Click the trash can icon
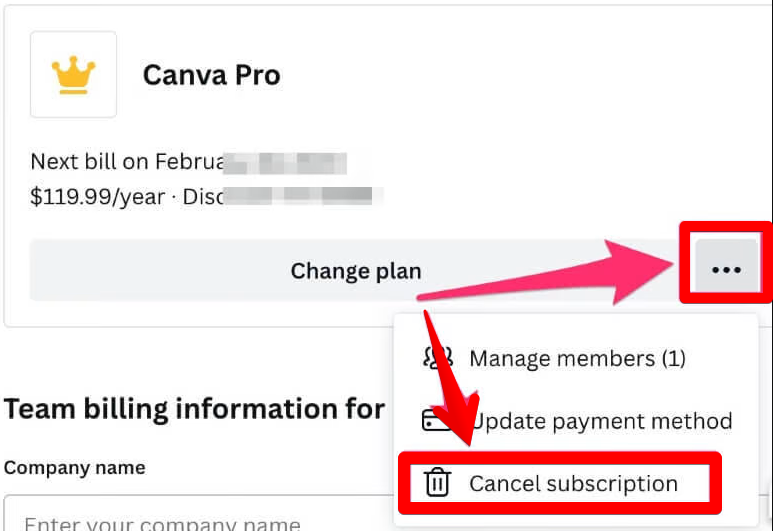The image size is (778, 531). [x=437, y=484]
